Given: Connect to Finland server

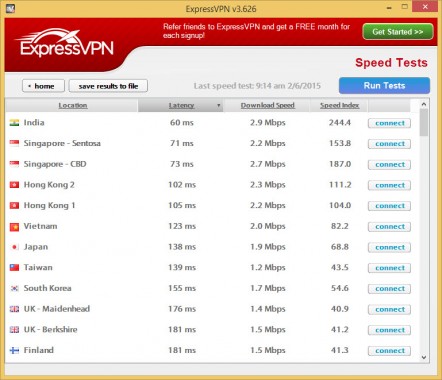Looking at the screenshot, I should pyautogui.click(x=389, y=351).
